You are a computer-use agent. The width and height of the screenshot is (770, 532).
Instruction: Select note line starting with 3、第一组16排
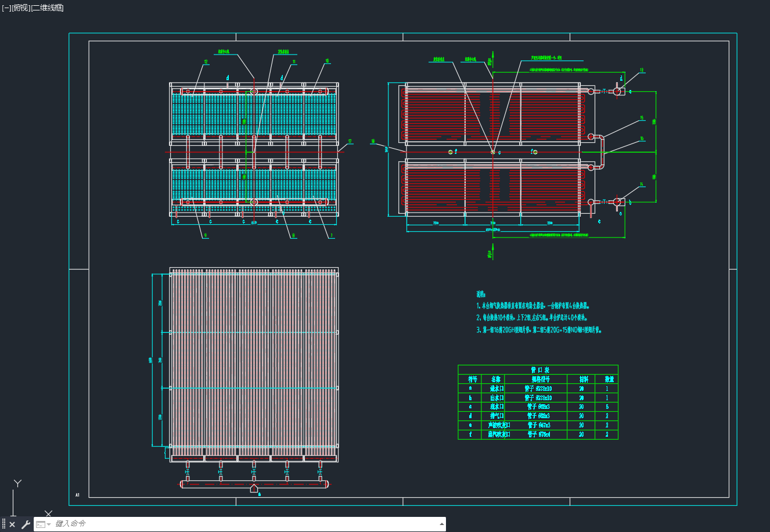point(539,330)
